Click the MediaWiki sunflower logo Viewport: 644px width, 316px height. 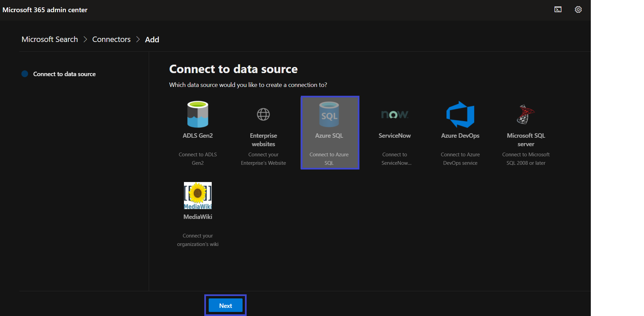point(198,196)
